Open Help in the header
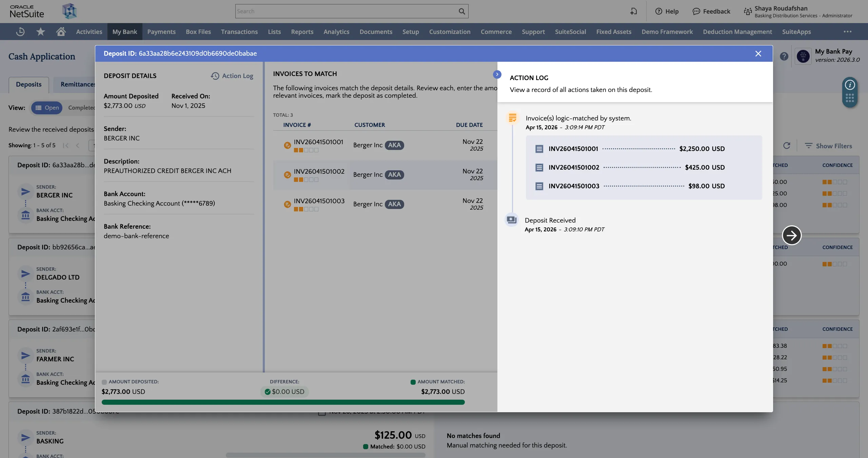The image size is (868, 458). [667, 11]
